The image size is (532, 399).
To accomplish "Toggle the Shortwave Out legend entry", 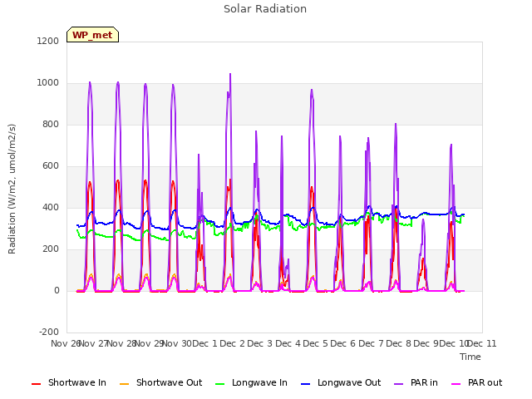I will (160, 382).
